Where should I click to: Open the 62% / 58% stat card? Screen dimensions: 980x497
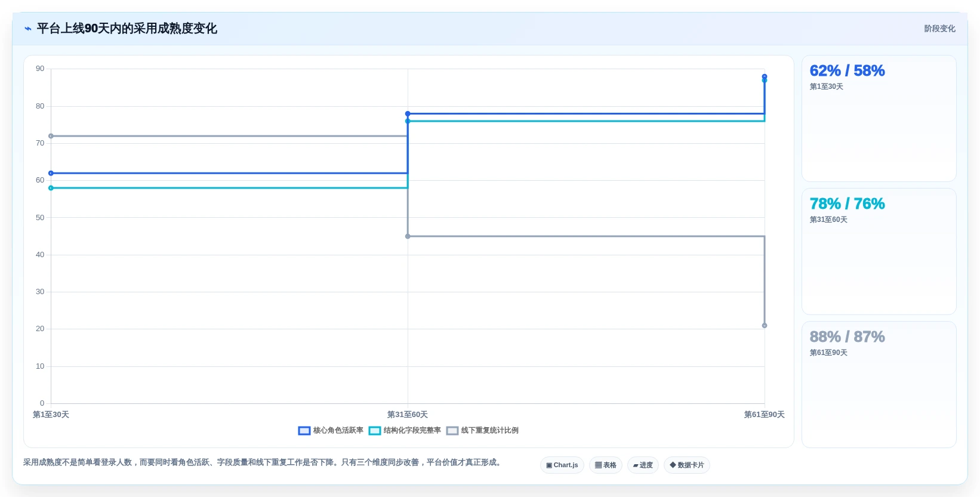(879, 119)
